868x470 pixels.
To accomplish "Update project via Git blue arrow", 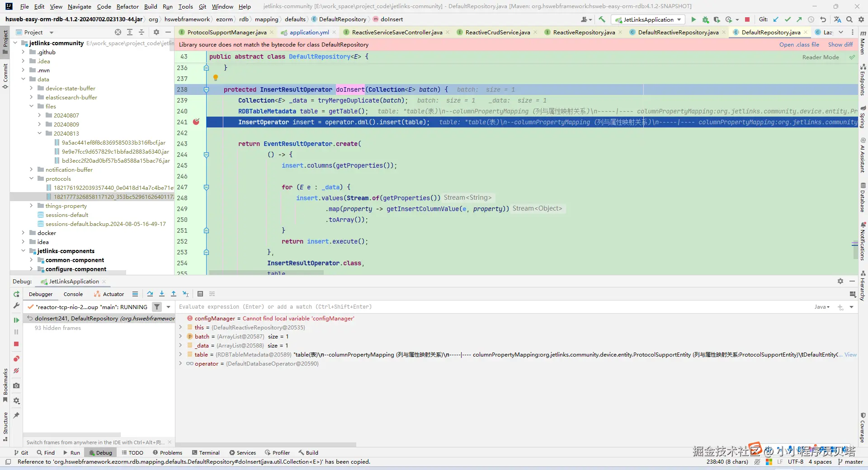I will point(776,19).
